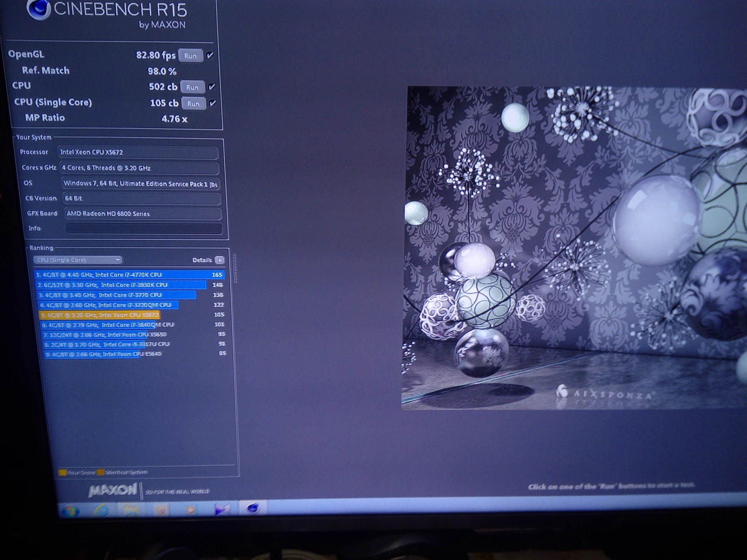Click the single core score 105 cb
The height and width of the screenshot is (560, 747).
(x=164, y=103)
